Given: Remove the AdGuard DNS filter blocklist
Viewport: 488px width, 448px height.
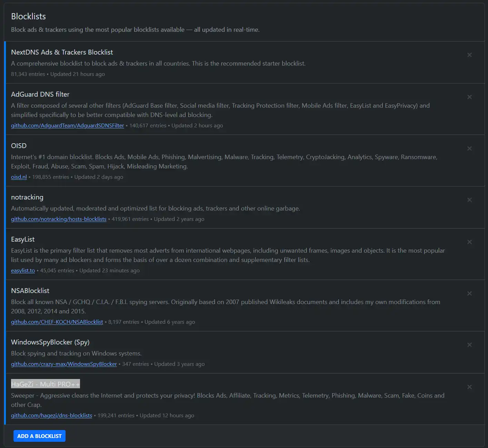Looking at the screenshot, I should point(469,97).
